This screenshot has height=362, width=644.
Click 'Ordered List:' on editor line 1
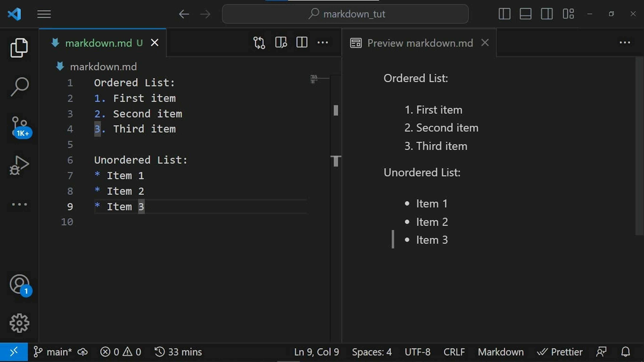134,83
